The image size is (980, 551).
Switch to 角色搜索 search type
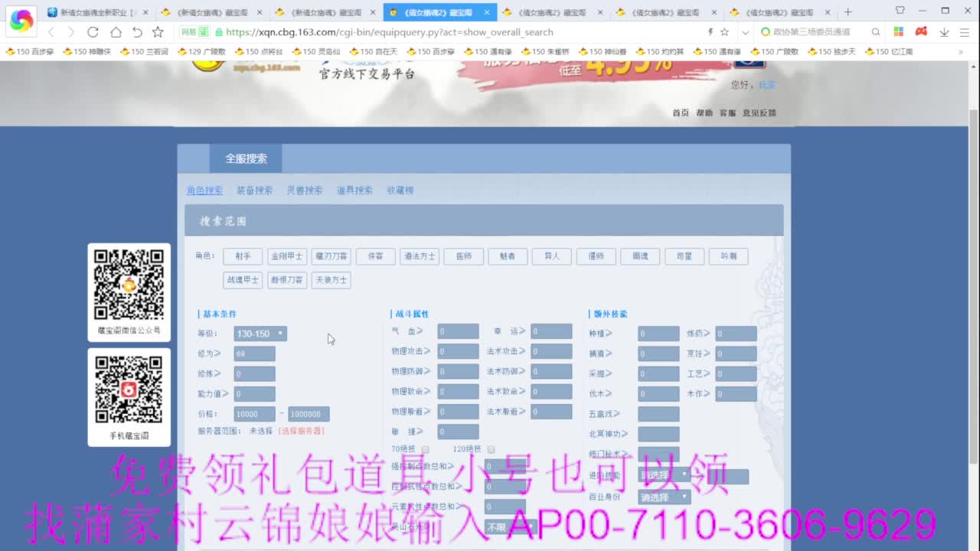tap(204, 191)
